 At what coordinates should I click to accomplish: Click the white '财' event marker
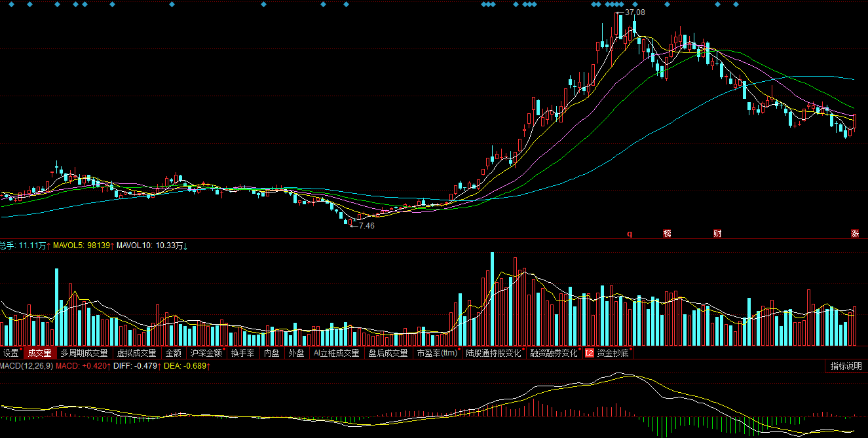pos(717,234)
